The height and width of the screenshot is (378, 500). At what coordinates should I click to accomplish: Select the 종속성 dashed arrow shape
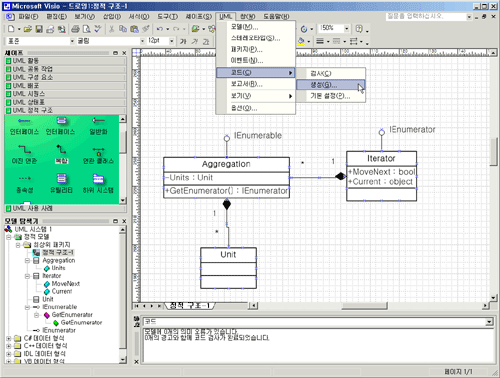coord(24,184)
